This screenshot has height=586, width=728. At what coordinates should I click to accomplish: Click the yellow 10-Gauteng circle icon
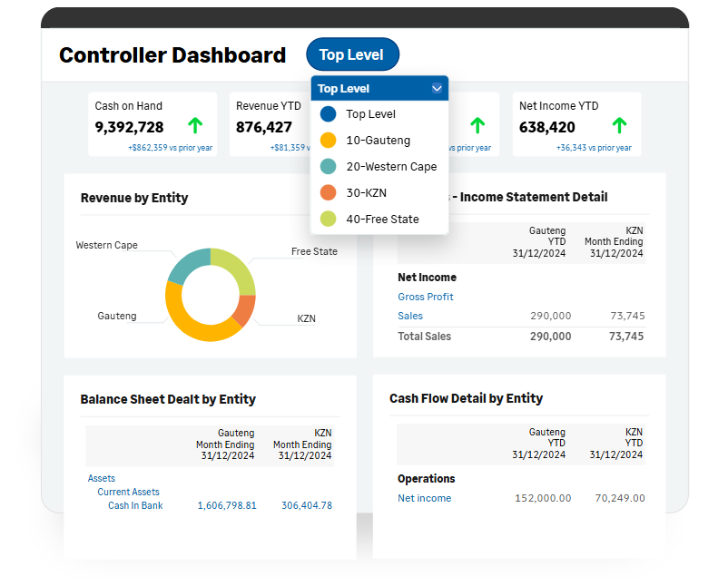tap(328, 141)
